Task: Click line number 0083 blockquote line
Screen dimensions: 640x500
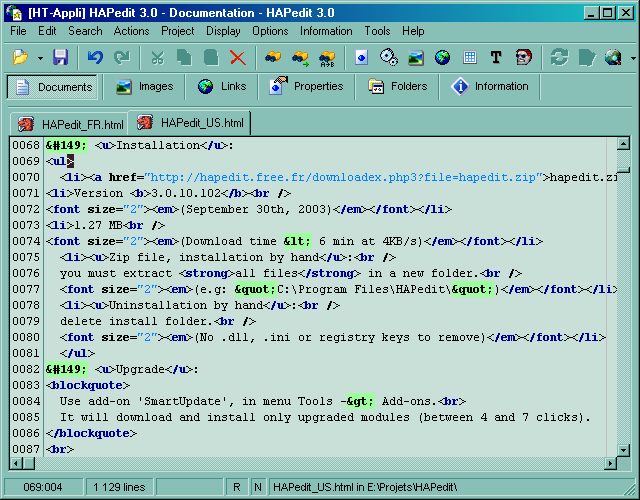Action: tap(26, 385)
